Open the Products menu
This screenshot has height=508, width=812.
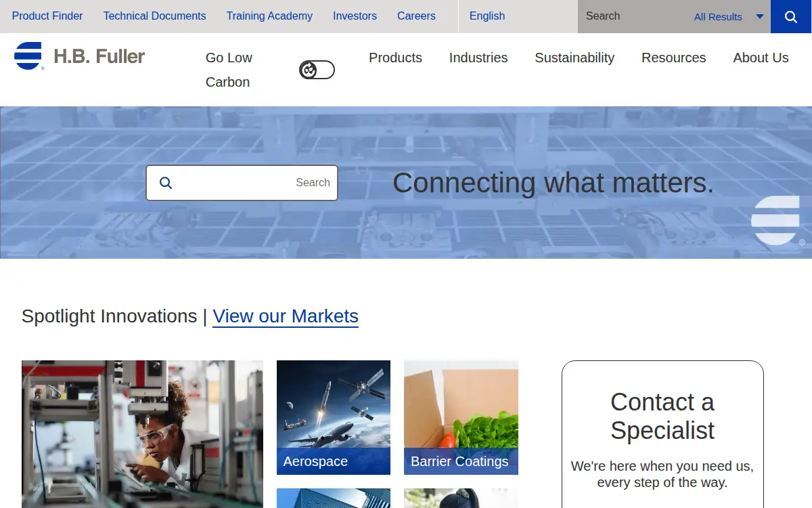tap(395, 58)
